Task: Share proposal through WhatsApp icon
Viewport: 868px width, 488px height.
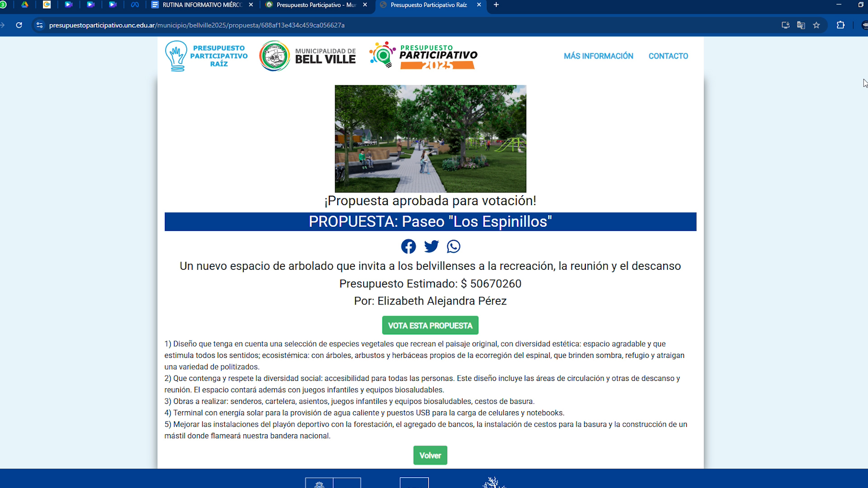Action: tap(453, 246)
